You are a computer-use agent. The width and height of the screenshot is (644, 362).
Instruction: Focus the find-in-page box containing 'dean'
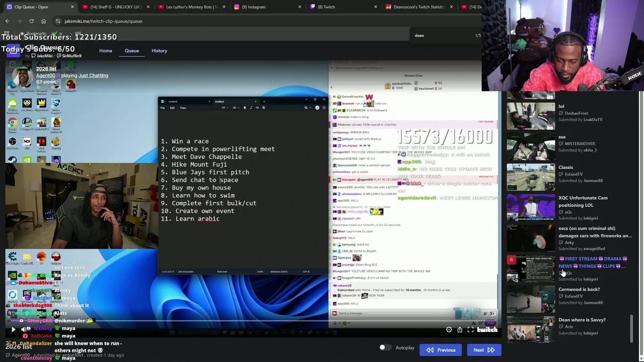pyautogui.click(x=440, y=35)
